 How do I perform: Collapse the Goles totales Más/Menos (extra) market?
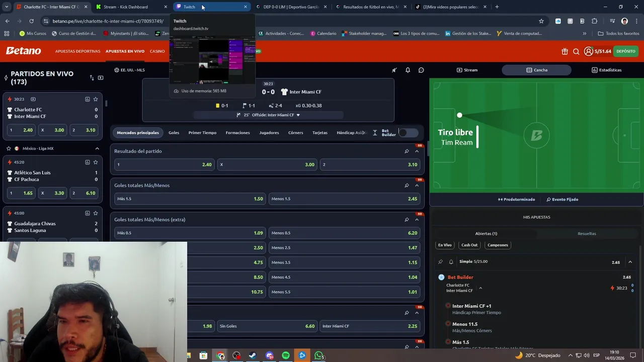[x=417, y=219]
